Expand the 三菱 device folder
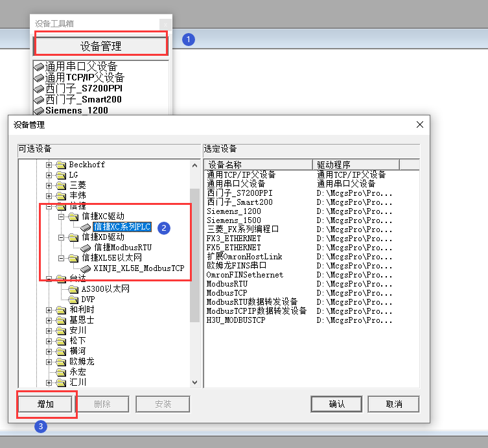488x448 pixels. click(x=49, y=185)
